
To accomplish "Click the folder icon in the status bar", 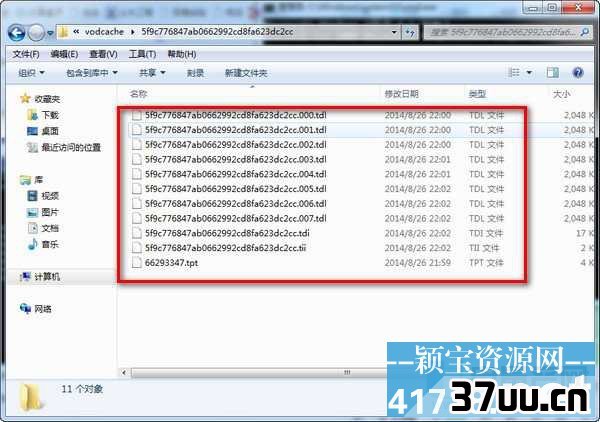I will click(x=31, y=398).
